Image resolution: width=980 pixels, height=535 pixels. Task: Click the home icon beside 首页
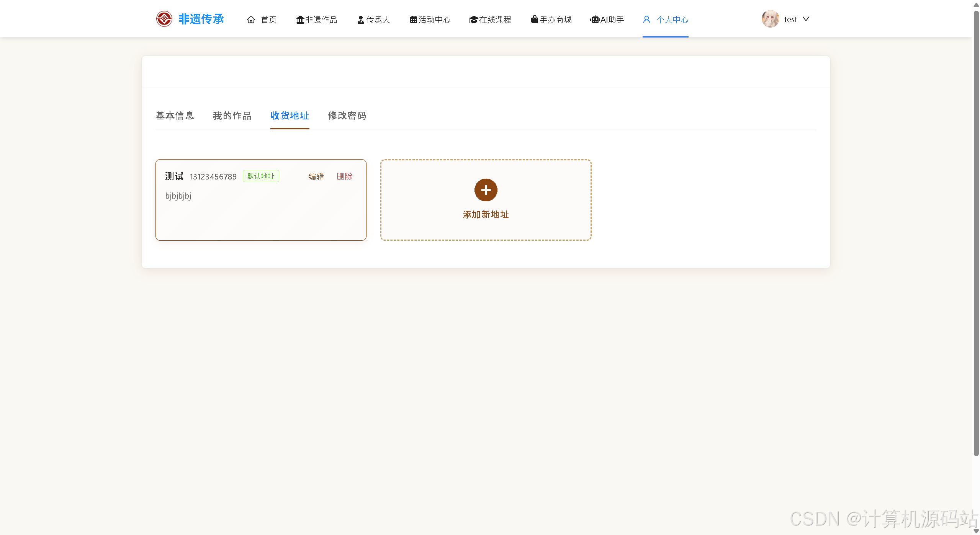click(x=251, y=20)
